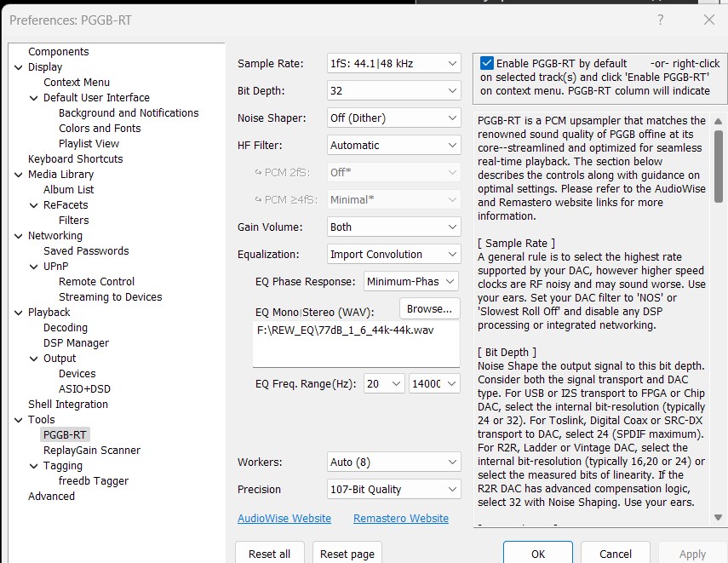Open the AudioWise Website link
This screenshot has height=563, width=728.
[x=284, y=519]
